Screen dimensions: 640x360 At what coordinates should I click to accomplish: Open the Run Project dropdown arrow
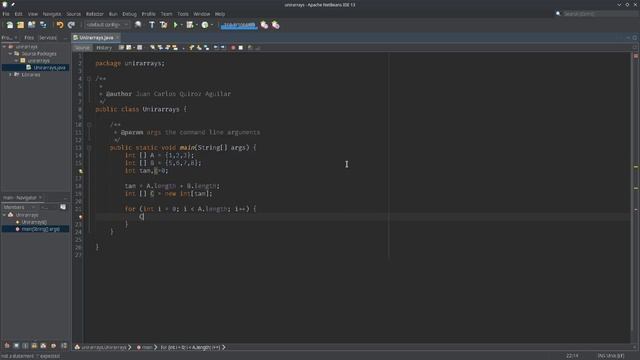coord(181,25)
